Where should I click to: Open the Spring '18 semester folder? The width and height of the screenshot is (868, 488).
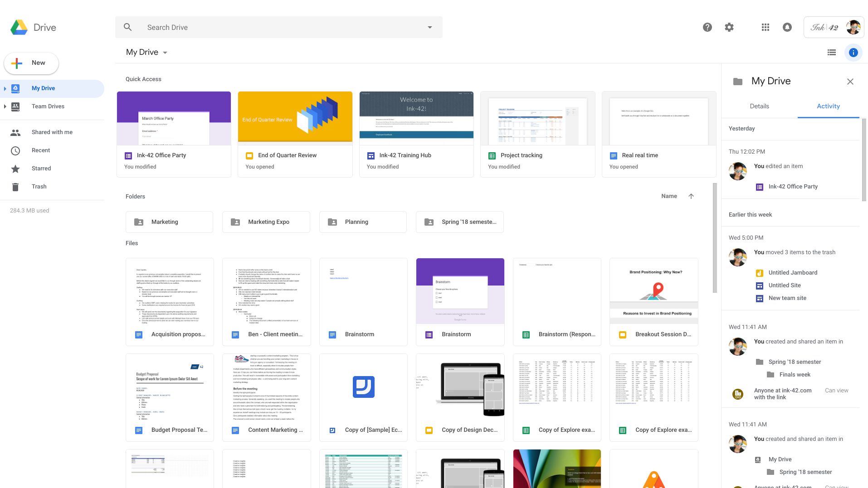459,222
